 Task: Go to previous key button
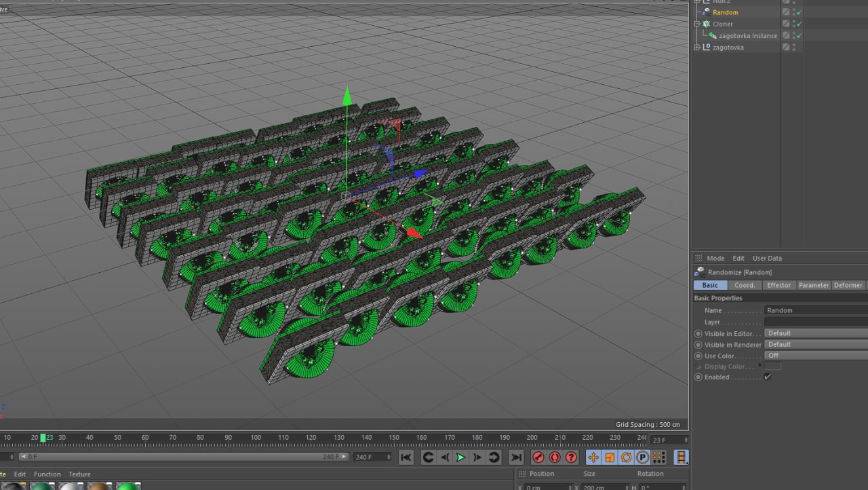coord(428,457)
